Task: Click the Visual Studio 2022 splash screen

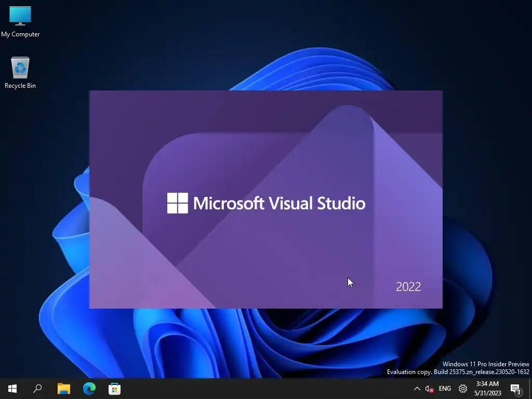Action: (265, 199)
